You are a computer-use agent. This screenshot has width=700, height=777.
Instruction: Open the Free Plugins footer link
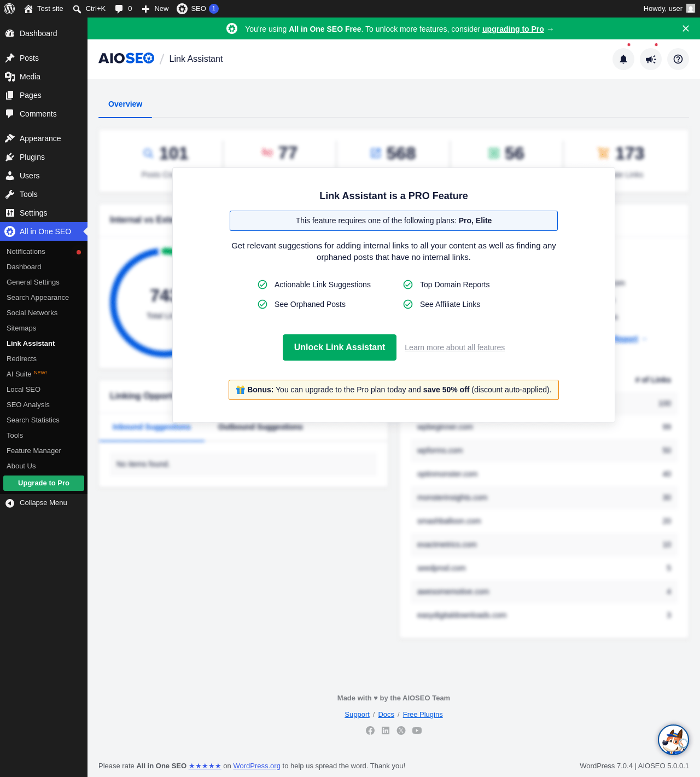(423, 715)
